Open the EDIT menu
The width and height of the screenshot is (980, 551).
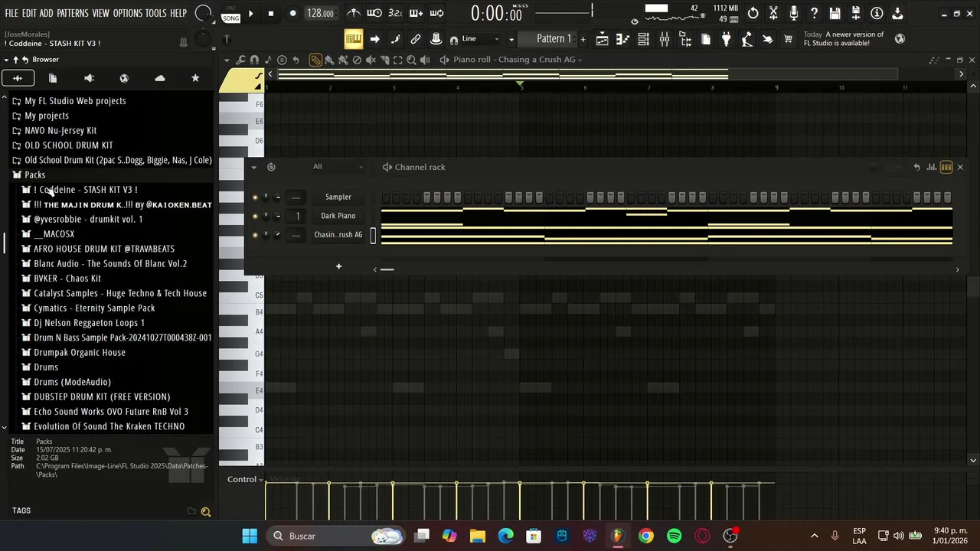click(29, 13)
